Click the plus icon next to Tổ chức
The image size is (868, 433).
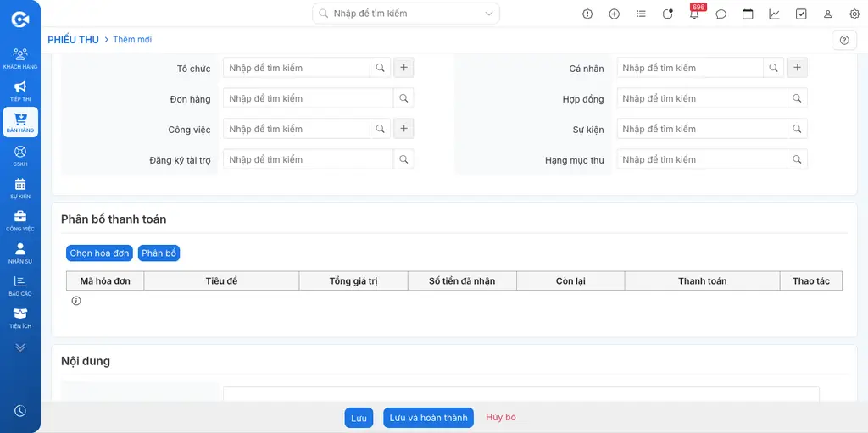click(403, 68)
